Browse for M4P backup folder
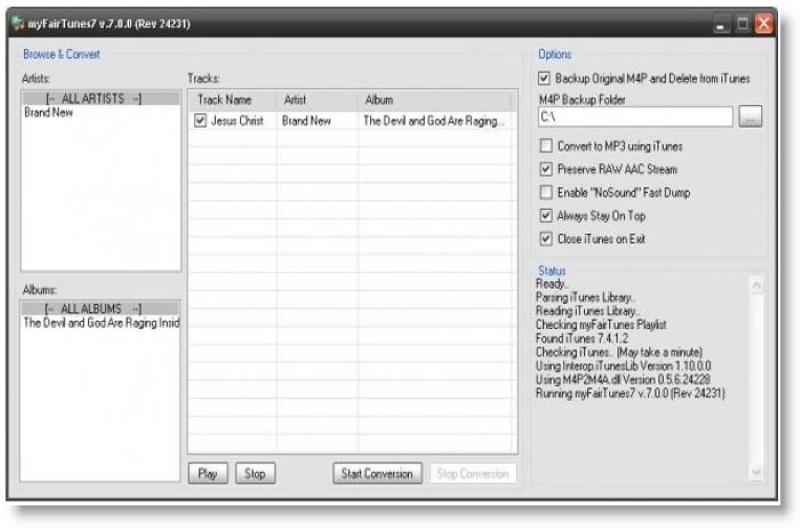 [750, 118]
